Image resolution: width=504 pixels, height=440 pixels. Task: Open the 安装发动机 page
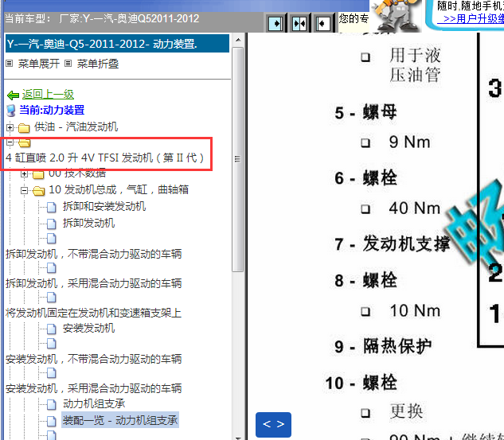[x=88, y=328]
